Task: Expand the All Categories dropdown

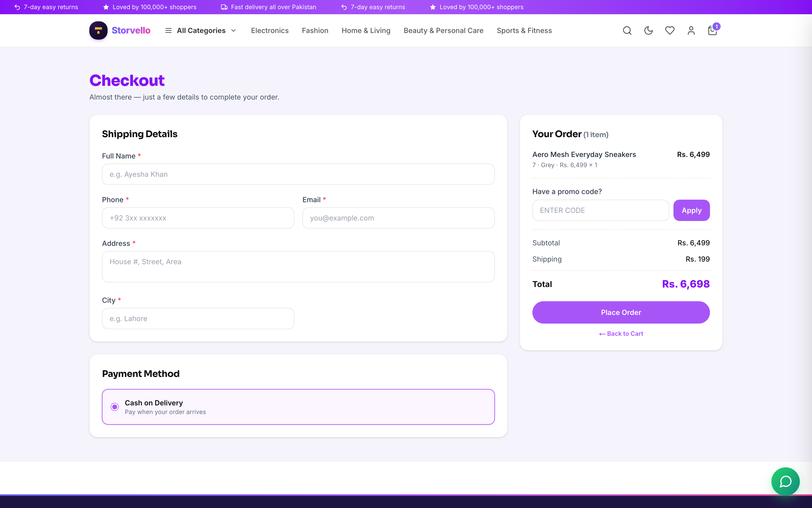Action: [x=201, y=30]
